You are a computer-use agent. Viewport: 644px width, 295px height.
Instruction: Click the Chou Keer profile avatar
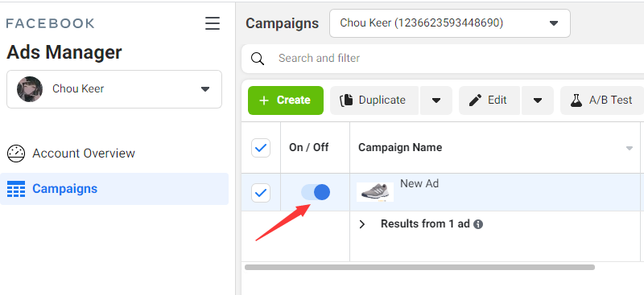(30, 89)
